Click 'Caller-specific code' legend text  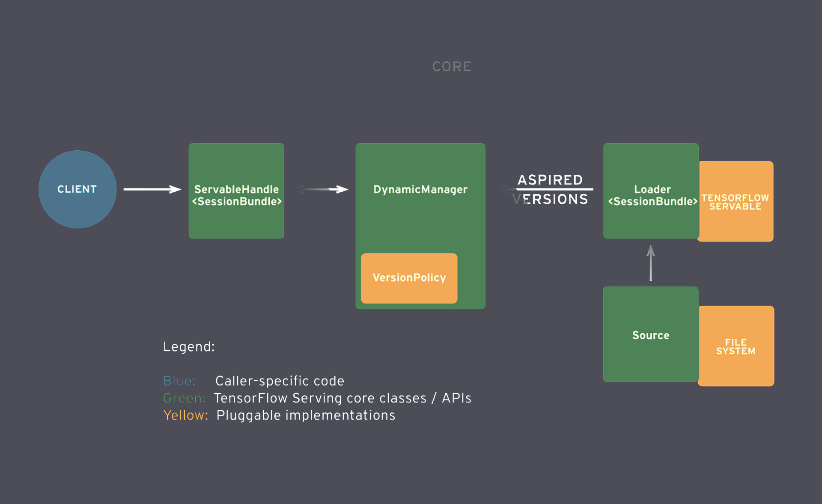point(280,381)
